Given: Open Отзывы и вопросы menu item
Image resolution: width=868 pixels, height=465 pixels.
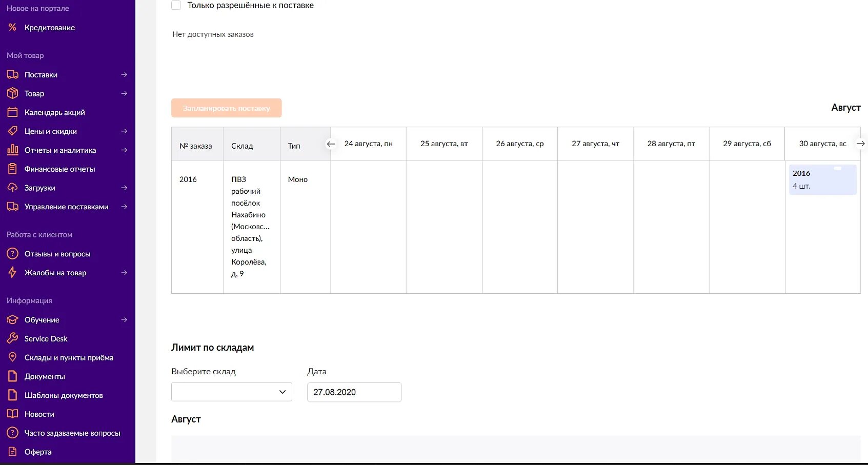Looking at the screenshot, I should tap(57, 254).
